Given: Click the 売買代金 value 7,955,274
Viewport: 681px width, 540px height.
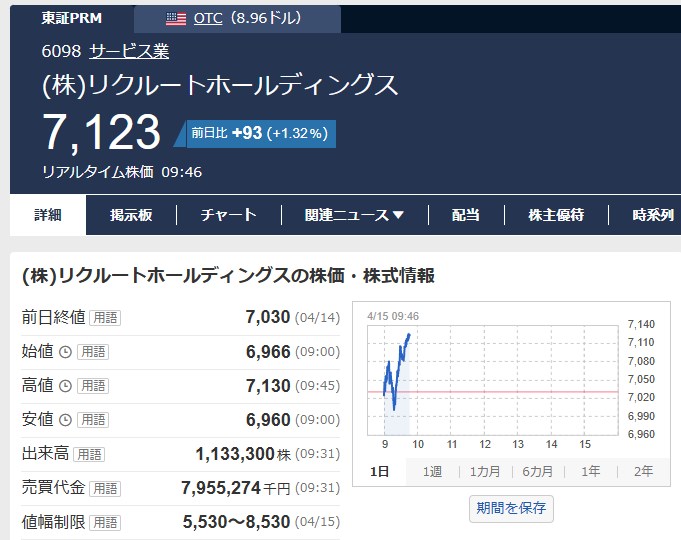Looking at the screenshot, I should point(221,488).
